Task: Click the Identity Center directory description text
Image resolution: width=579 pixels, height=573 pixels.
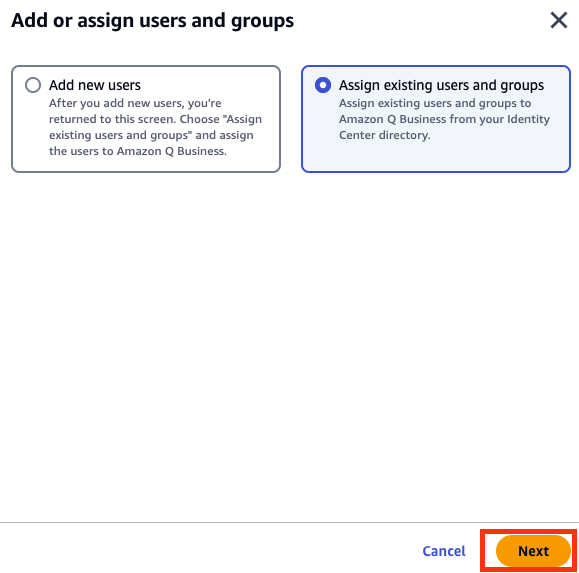Action: (444, 119)
